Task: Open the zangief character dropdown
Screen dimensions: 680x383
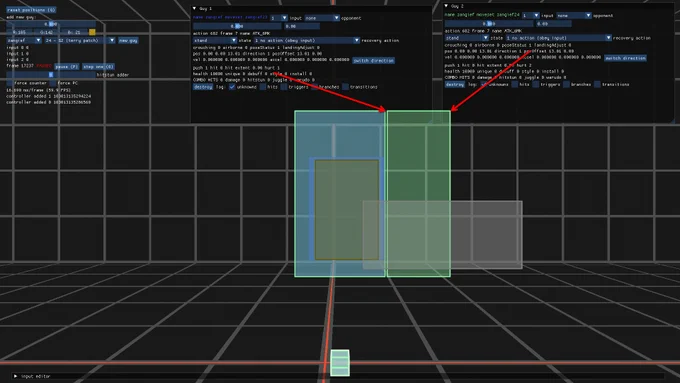Action: click(24, 40)
